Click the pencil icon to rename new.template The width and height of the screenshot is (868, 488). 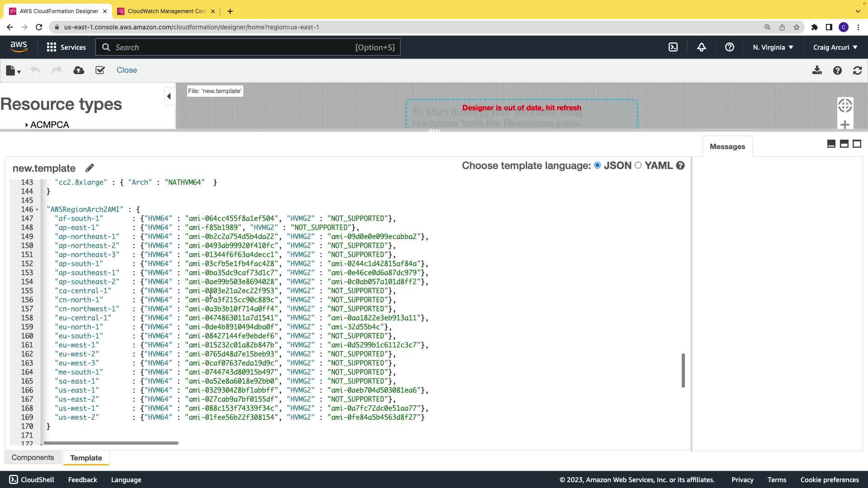(x=90, y=168)
